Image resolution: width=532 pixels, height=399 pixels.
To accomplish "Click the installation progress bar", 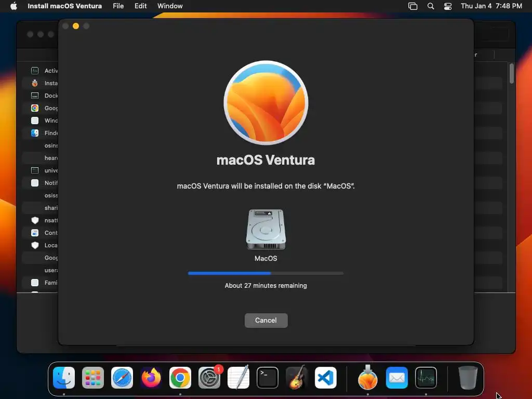I will point(265,273).
